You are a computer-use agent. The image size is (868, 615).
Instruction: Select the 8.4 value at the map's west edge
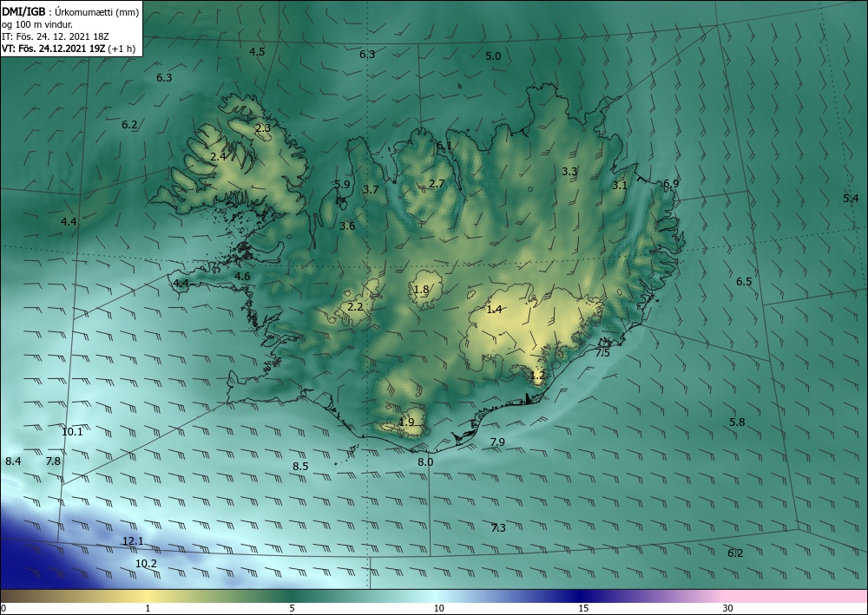[x=13, y=461]
